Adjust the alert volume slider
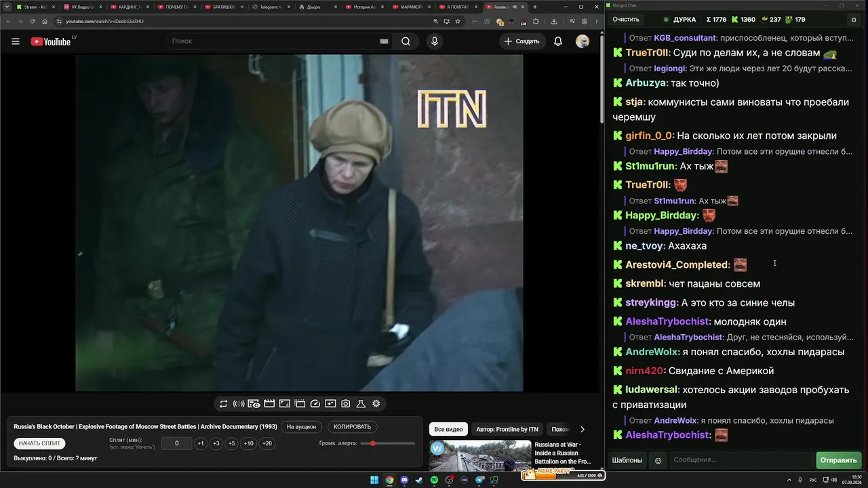The image size is (868, 488). (x=388, y=443)
